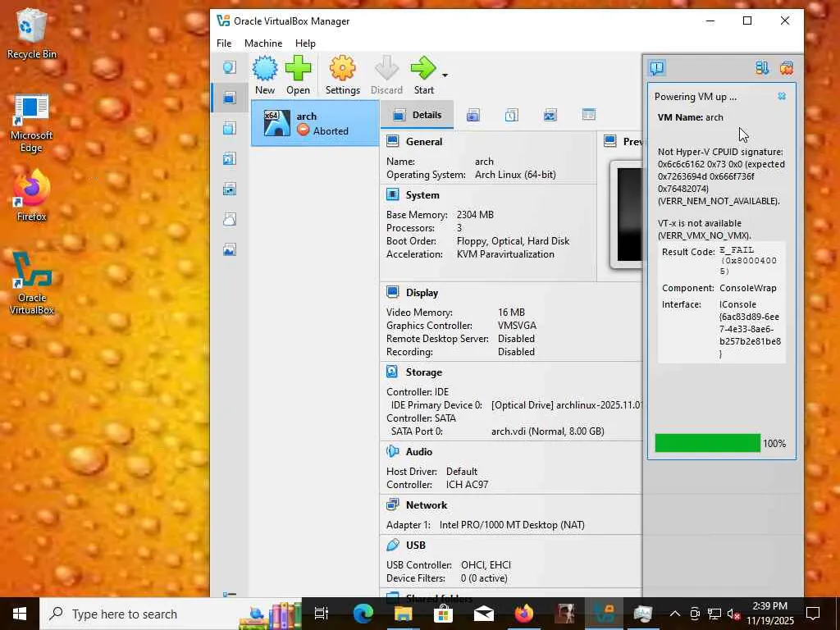Open the Machine menu

[x=263, y=43]
